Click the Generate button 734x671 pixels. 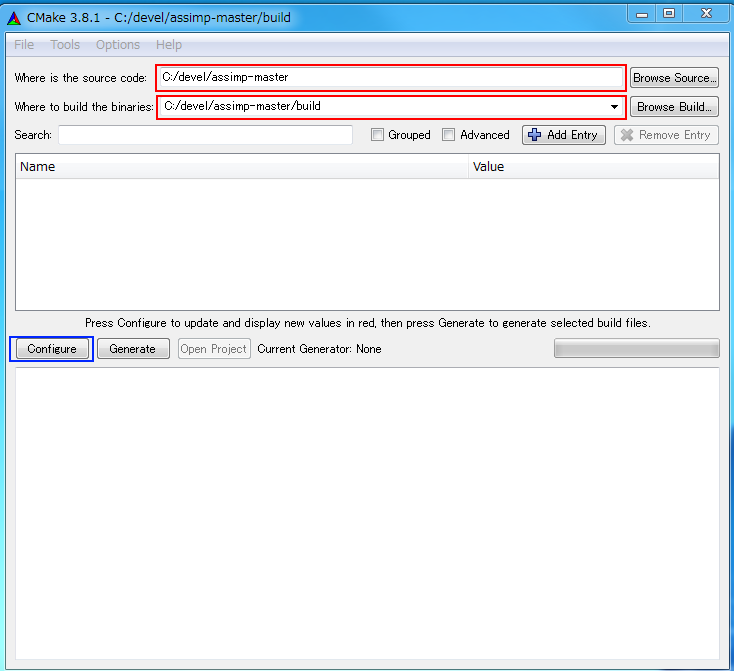(133, 349)
